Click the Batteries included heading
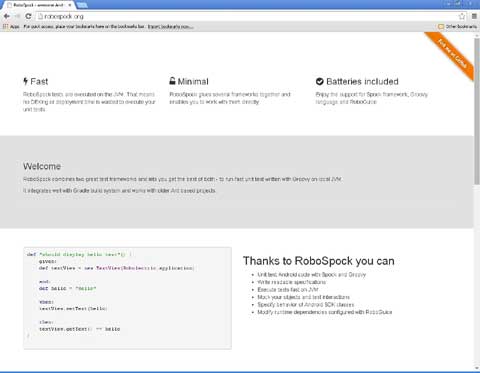The image size is (480, 373). tap(362, 81)
